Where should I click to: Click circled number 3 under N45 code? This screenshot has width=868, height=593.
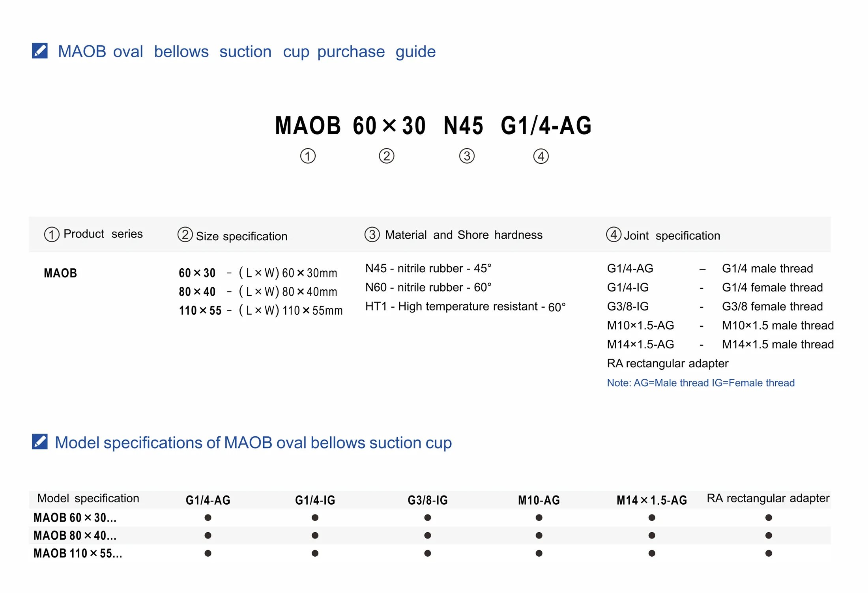pos(467,156)
